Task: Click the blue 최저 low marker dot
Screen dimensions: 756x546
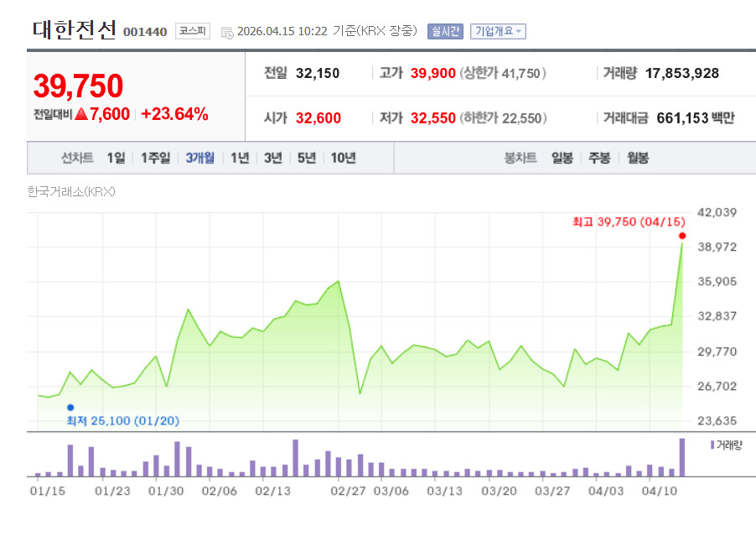Action: [x=70, y=408]
